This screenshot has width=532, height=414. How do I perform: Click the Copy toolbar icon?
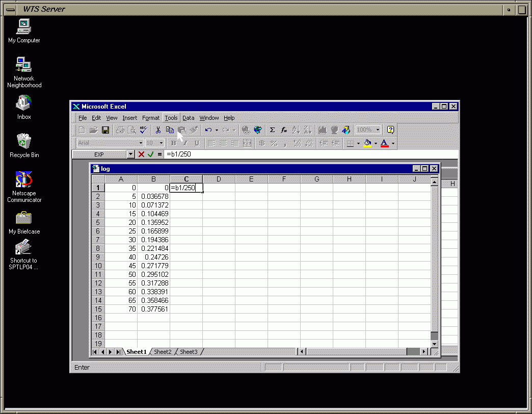(170, 130)
